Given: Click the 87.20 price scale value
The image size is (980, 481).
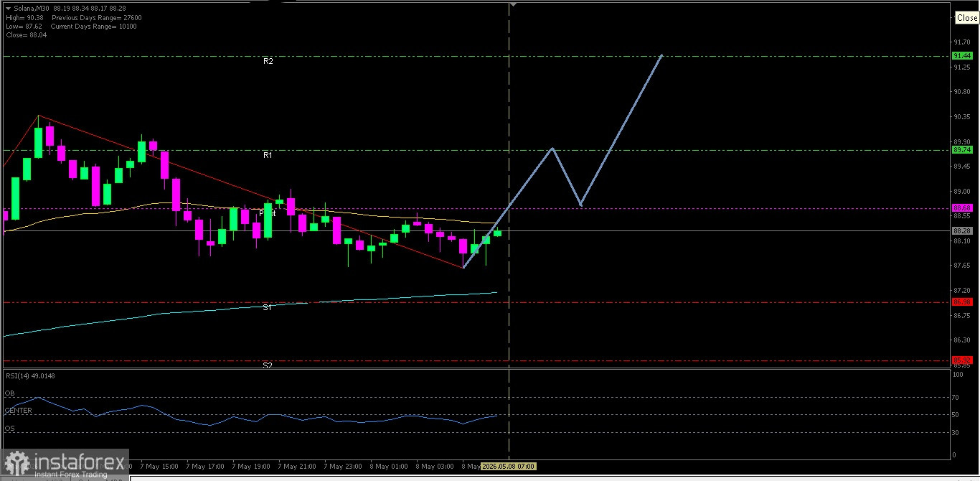Looking at the screenshot, I should 962,291.
